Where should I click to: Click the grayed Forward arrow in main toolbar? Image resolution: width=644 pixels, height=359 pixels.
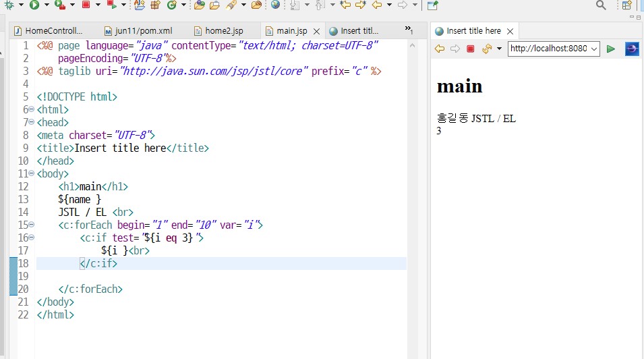pos(403,5)
